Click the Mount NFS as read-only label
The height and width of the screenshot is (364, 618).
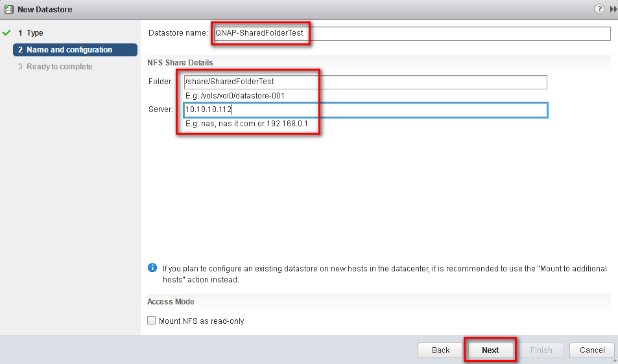point(202,321)
